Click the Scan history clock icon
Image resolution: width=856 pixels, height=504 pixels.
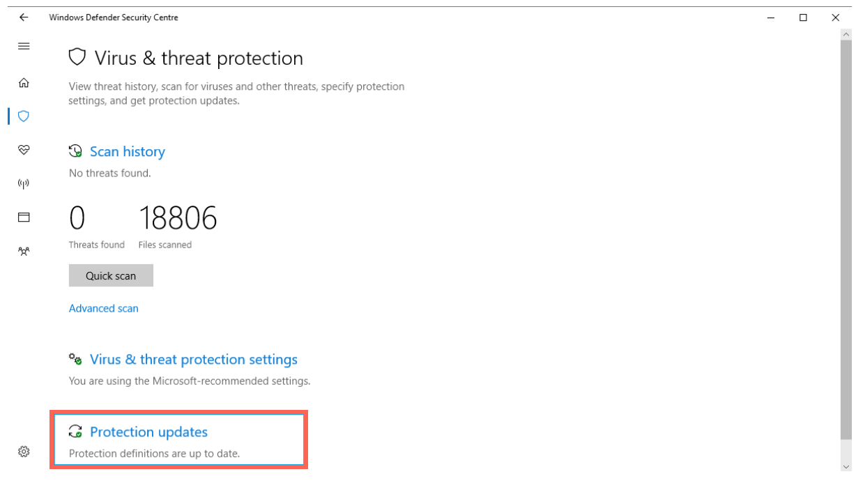point(75,151)
